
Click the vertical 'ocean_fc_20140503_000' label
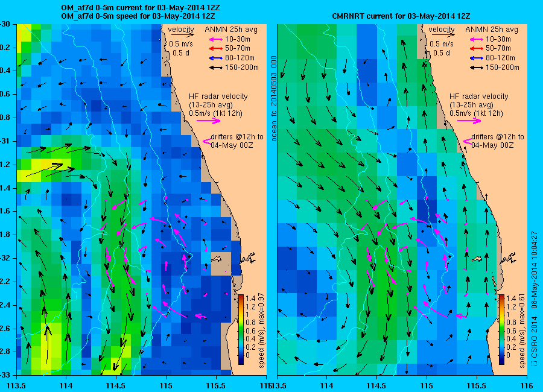coord(274,99)
